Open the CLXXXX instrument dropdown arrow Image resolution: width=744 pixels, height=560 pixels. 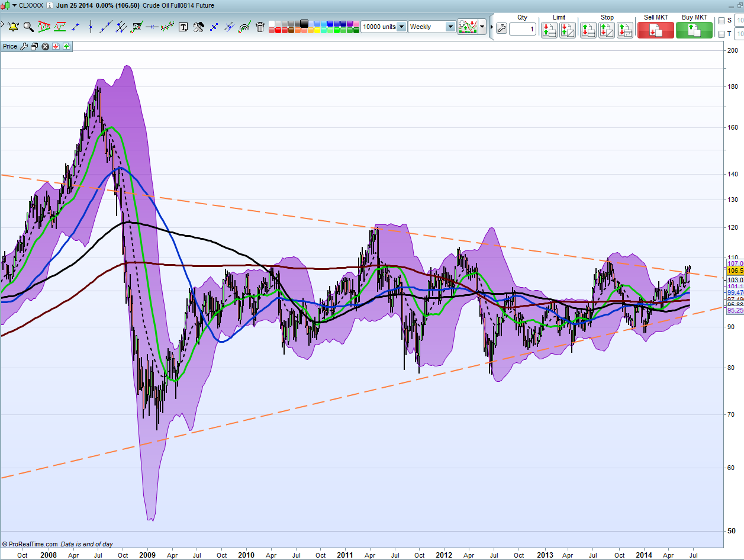(14, 5)
